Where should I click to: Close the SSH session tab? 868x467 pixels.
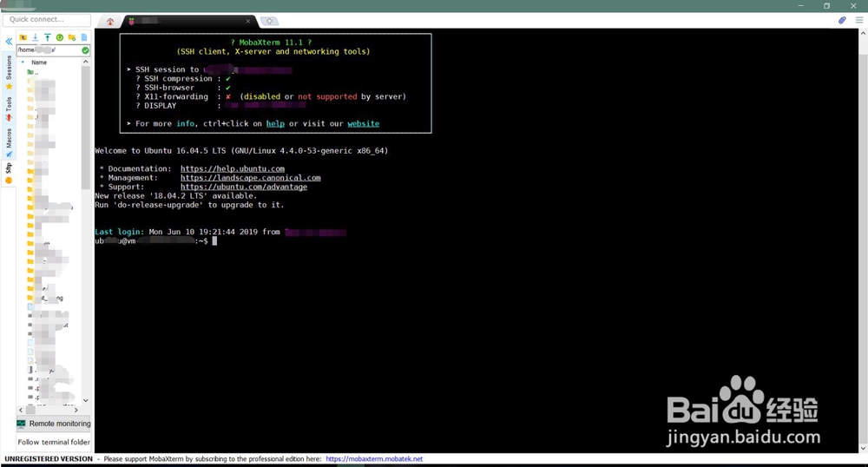point(248,21)
